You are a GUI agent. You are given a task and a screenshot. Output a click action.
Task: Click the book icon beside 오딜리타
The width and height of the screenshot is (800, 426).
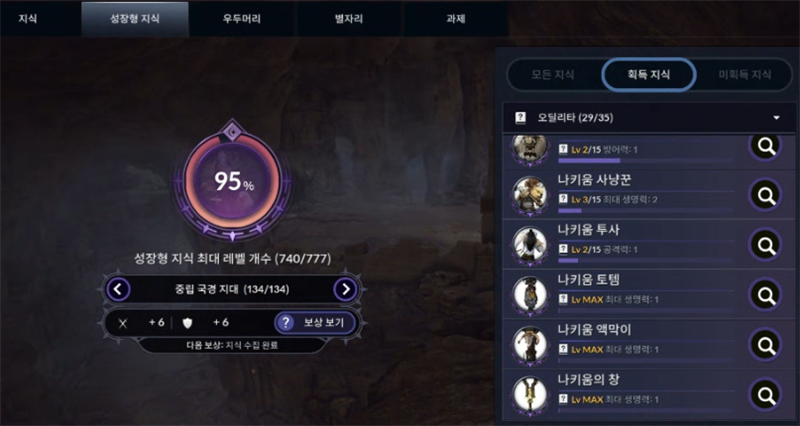[520, 118]
